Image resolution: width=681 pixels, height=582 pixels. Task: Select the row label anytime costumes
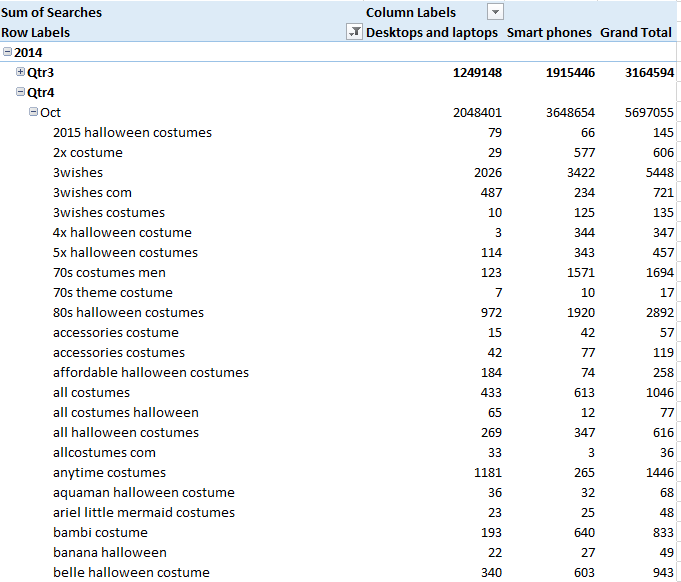click(x=109, y=472)
